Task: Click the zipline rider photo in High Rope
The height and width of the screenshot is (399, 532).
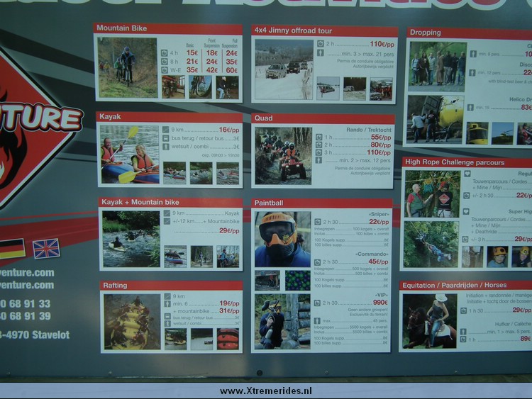Action: pyautogui.click(x=431, y=245)
